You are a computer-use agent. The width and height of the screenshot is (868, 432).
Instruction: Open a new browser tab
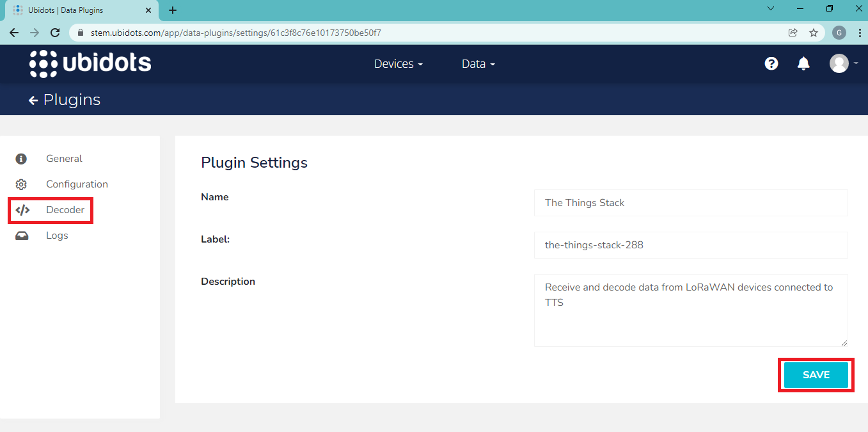173,10
